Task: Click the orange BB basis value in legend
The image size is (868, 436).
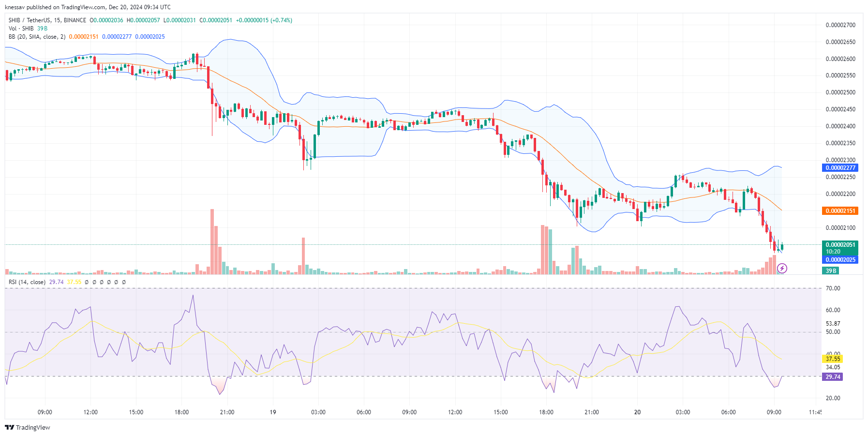Action: coord(84,37)
